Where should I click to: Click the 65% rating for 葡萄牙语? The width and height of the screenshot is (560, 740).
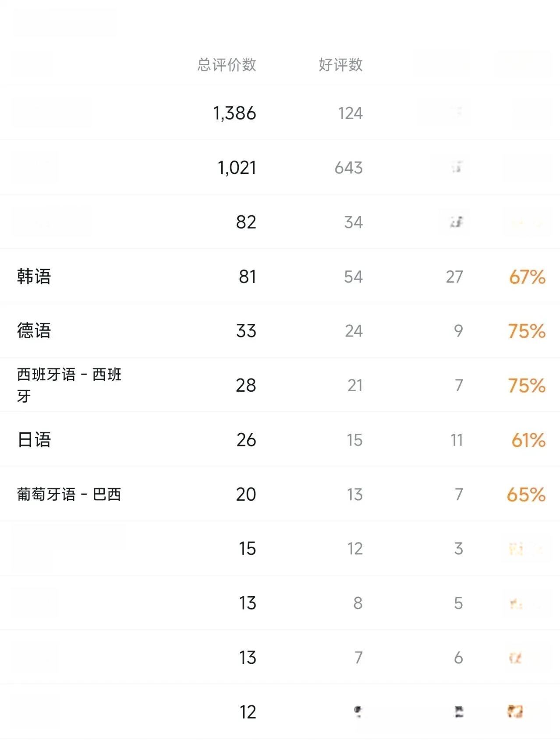[x=526, y=495]
